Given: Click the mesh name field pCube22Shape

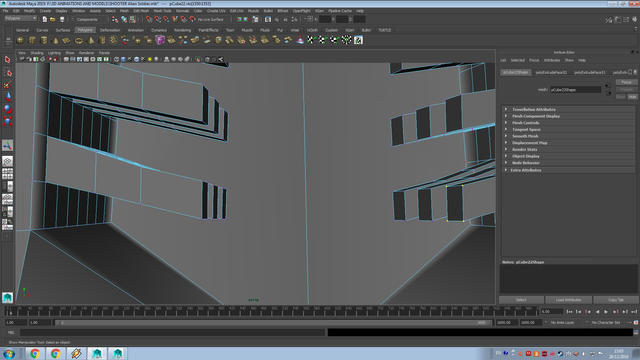Looking at the screenshot, I should click(575, 90).
